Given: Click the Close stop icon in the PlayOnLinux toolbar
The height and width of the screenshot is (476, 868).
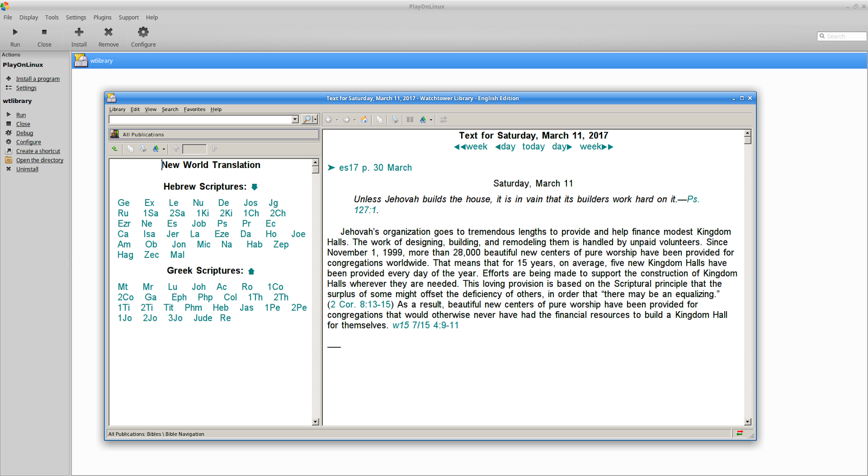Looking at the screenshot, I should pos(44,32).
